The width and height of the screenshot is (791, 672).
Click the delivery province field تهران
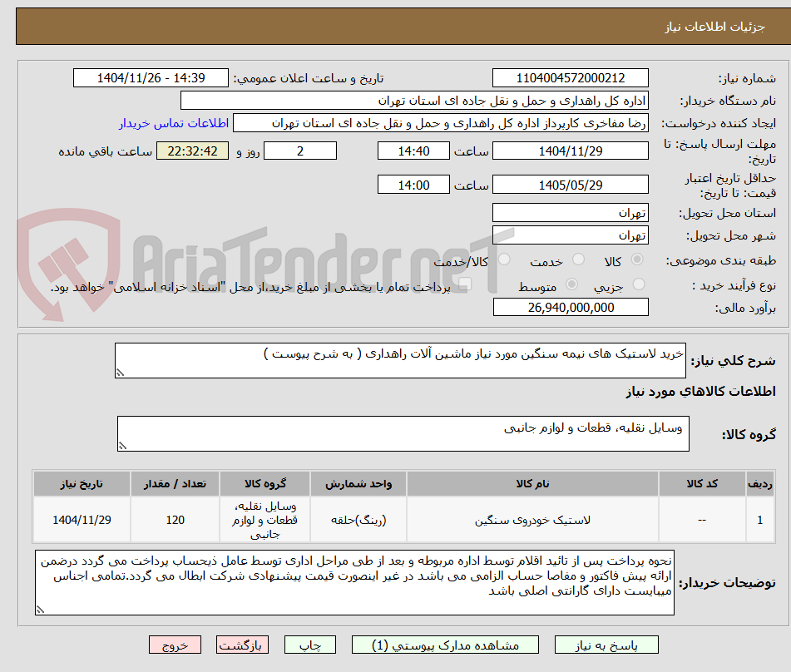point(571,213)
